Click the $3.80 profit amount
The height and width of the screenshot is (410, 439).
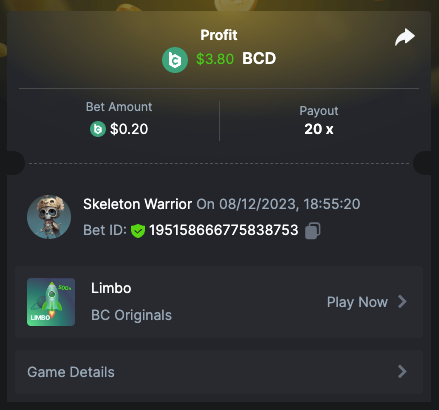[x=215, y=59]
